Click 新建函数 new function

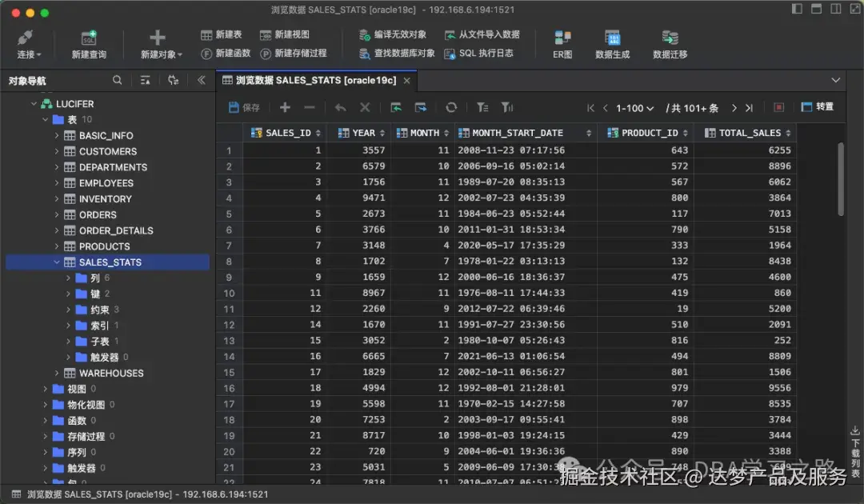226,54
